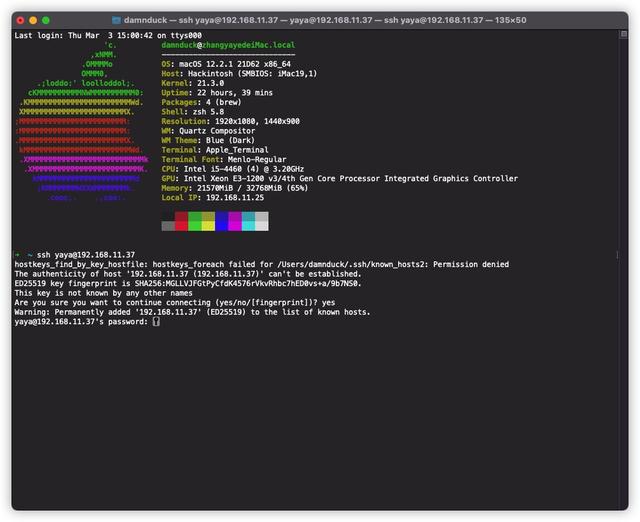Viewport: 640px width, 522px height.
Task: Click the folder proxy icon in the title bar
Action: tap(116, 20)
